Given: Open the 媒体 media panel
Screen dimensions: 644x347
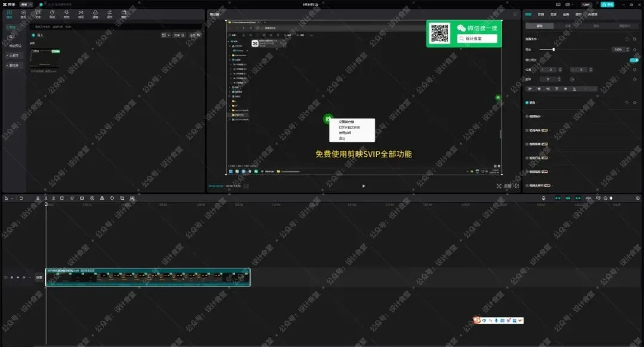Looking at the screenshot, I should (x=9, y=14).
